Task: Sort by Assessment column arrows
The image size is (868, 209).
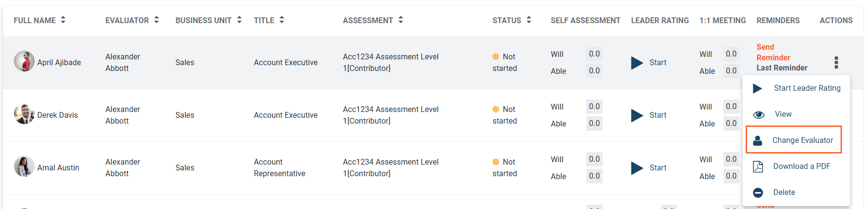Action: (401, 20)
